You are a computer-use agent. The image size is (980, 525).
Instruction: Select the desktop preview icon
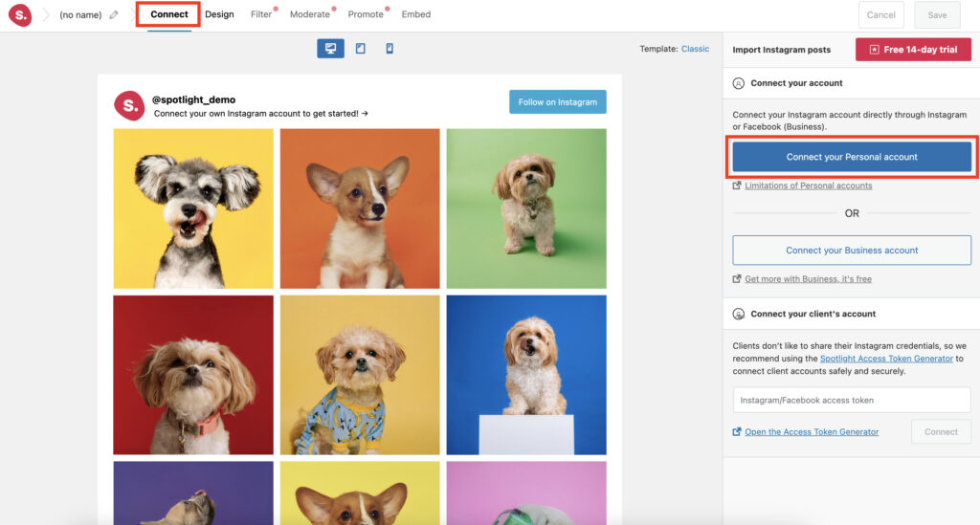point(330,49)
